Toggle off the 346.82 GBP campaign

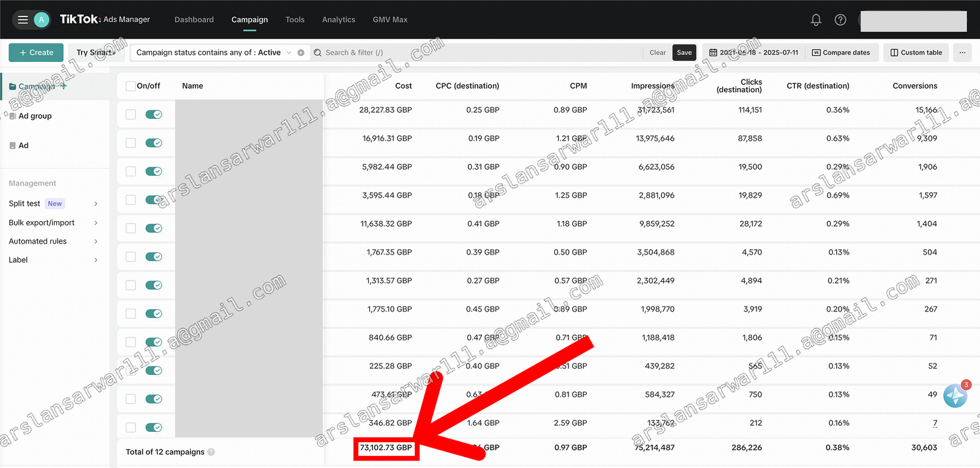click(x=154, y=428)
